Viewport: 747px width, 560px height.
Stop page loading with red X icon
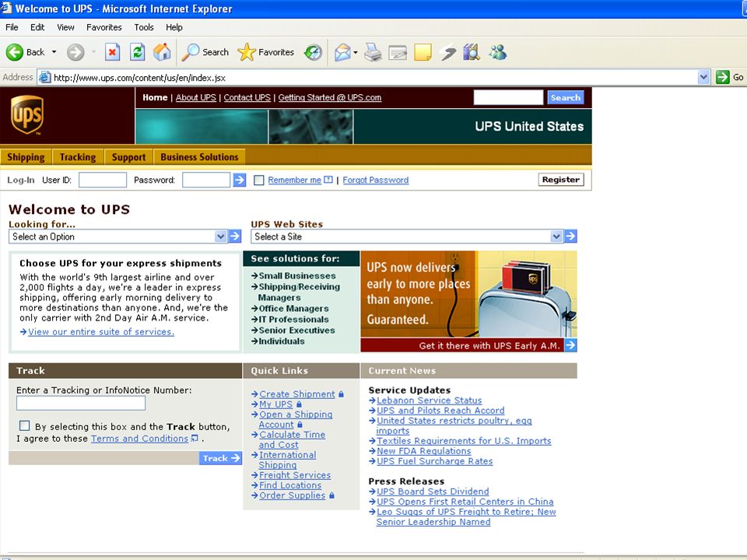click(112, 52)
